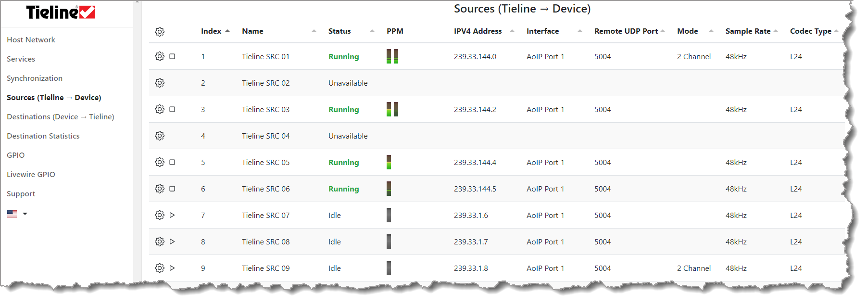The height and width of the screenshot is (306, 868).
Task: Open settings gear for Tieline SRC 01
Action: click(160, 56)
